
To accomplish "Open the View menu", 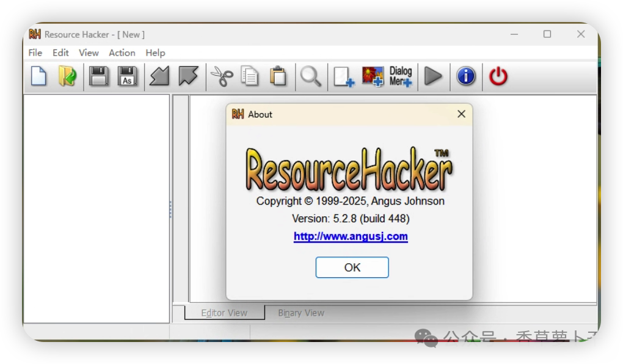I will pyautogui.click(x=89, y=53).
